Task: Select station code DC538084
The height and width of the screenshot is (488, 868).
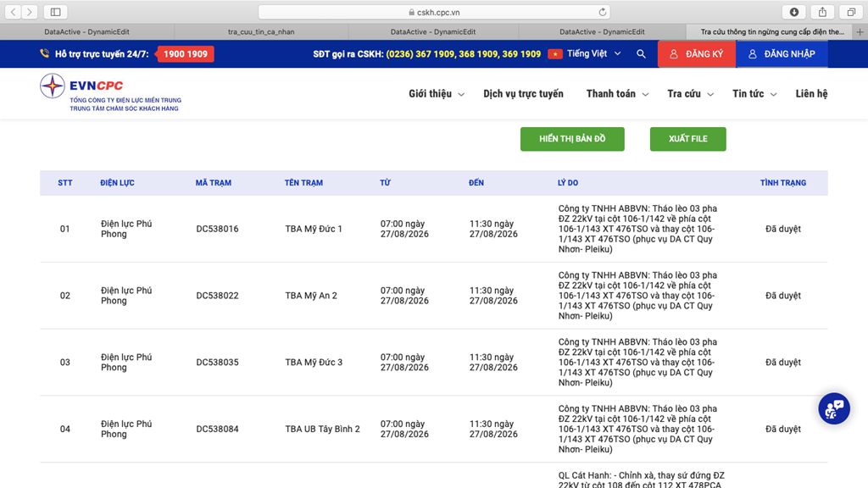Action: click(217, 429)
